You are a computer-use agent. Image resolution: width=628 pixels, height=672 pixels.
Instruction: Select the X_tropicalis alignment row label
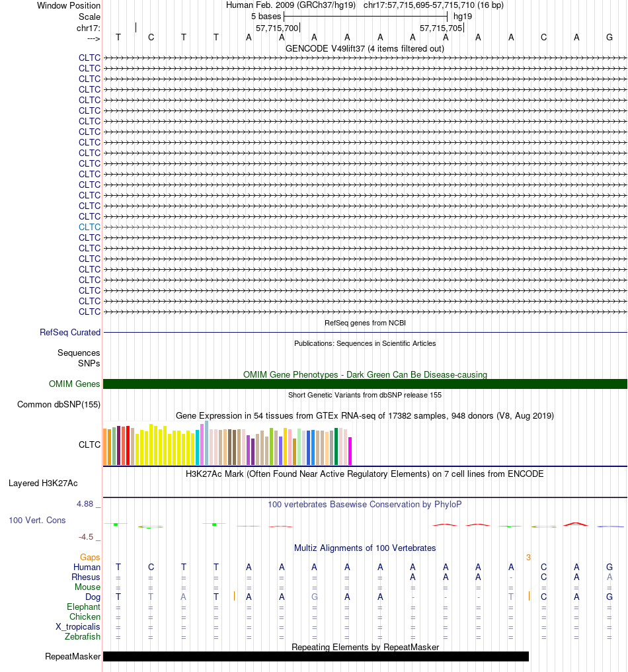pos(77,626)
